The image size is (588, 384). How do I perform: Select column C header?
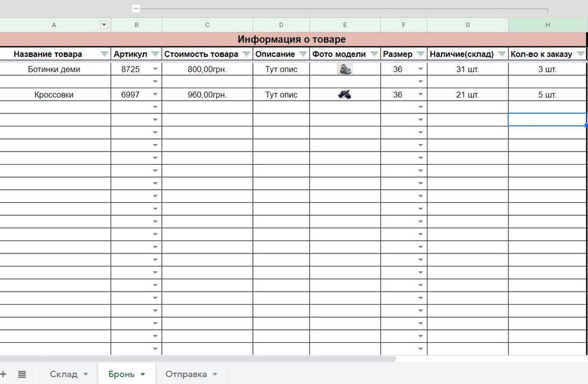coord(208,25)
